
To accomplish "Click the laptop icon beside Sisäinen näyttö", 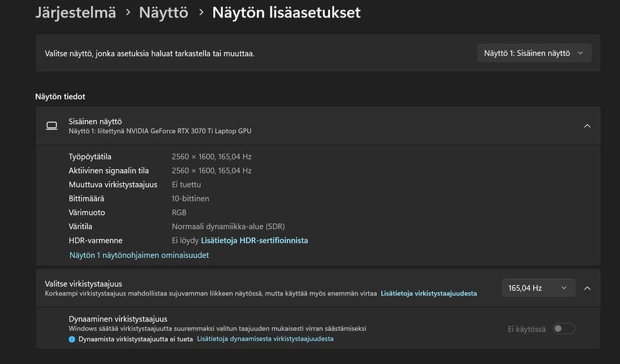I will pos(52,126).
